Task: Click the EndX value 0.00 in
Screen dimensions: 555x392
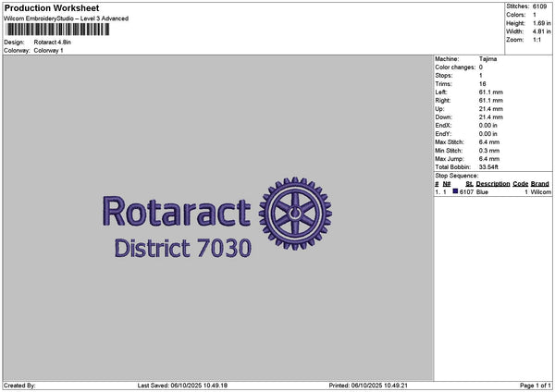Action: (x=487, y=126)
